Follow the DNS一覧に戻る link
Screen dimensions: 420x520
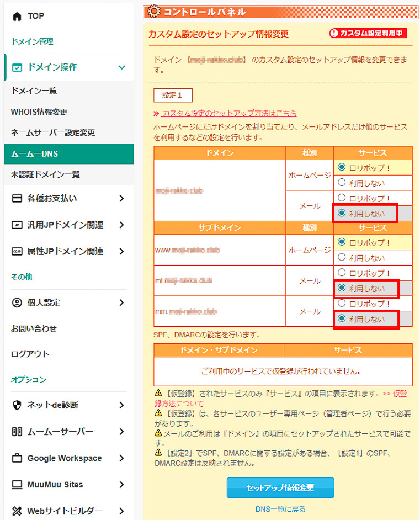[280, 509]
